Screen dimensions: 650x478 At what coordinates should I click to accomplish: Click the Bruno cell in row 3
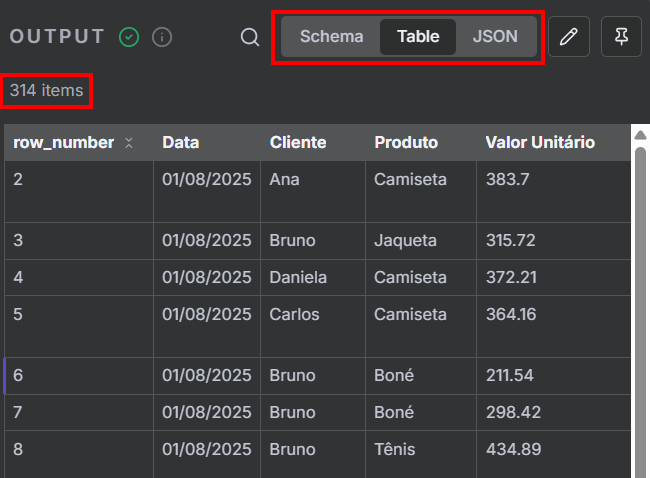pos(313,241)
